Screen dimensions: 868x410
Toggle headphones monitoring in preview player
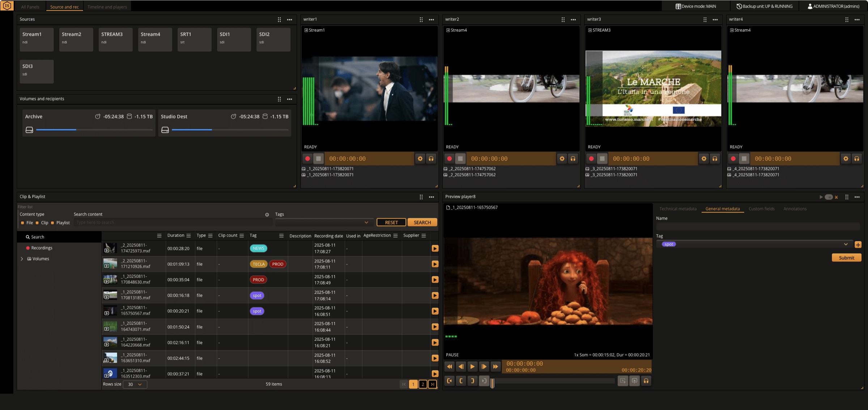(646, 381)
